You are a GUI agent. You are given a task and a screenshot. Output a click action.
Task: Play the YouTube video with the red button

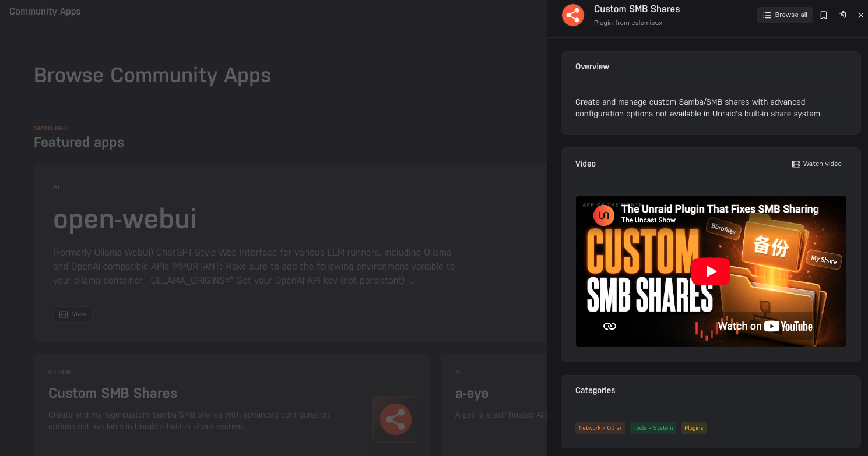click(711, 271)
